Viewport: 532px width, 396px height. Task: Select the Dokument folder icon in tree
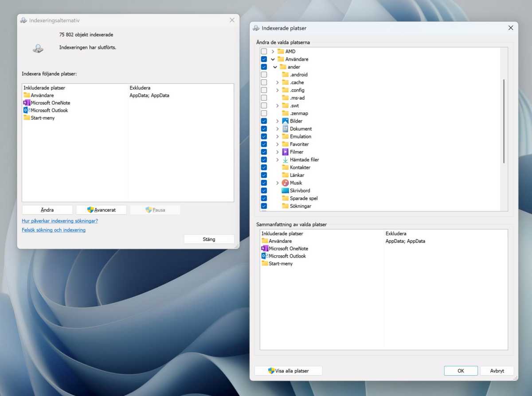pos(286,129)
